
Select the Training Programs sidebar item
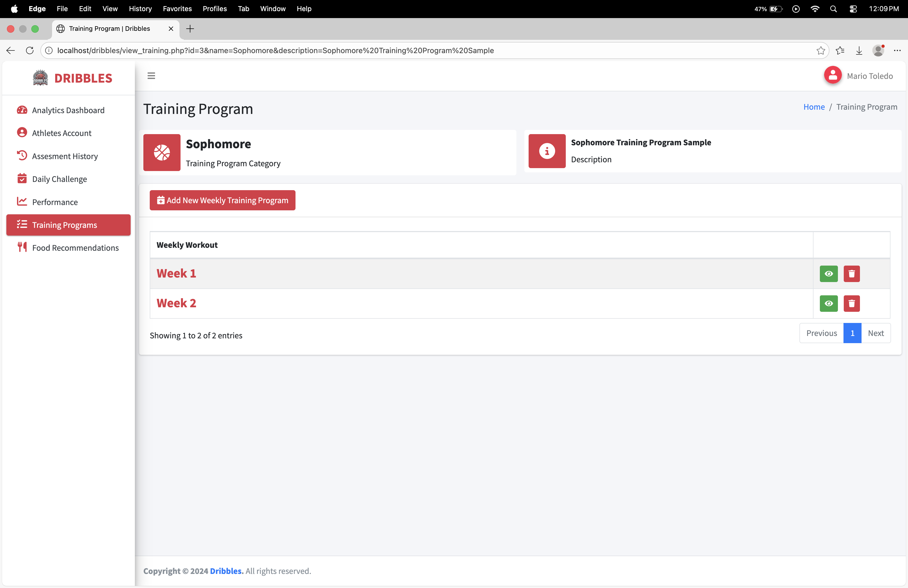point(65,225)
